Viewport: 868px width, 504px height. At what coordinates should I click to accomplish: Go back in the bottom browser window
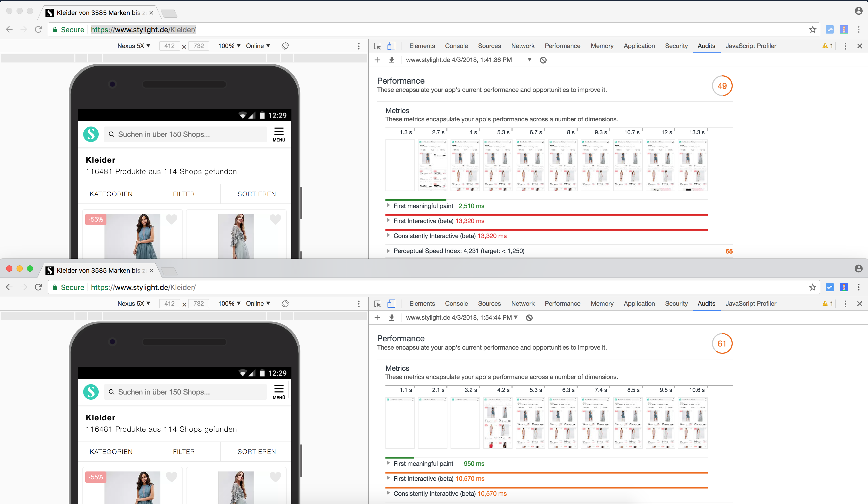(x=9, y=287)
